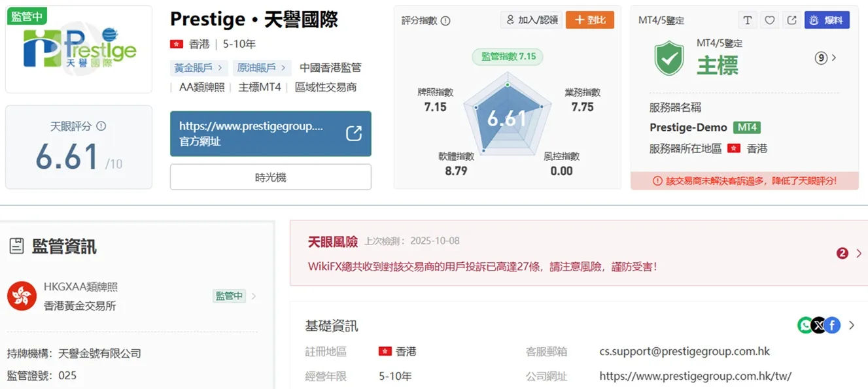Click the AA類牌照 tag text
This screenshot has height=389, width=868.
(x=202, y=87)
